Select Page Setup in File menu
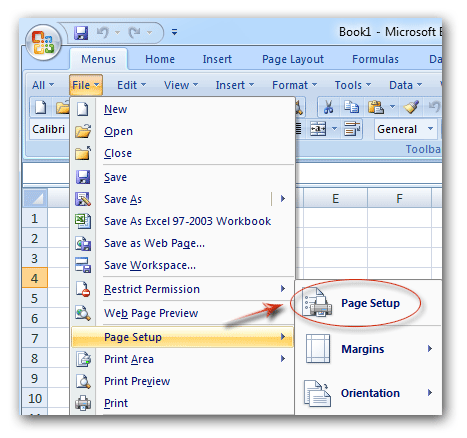The image size is (467, 438). (182, 337)
